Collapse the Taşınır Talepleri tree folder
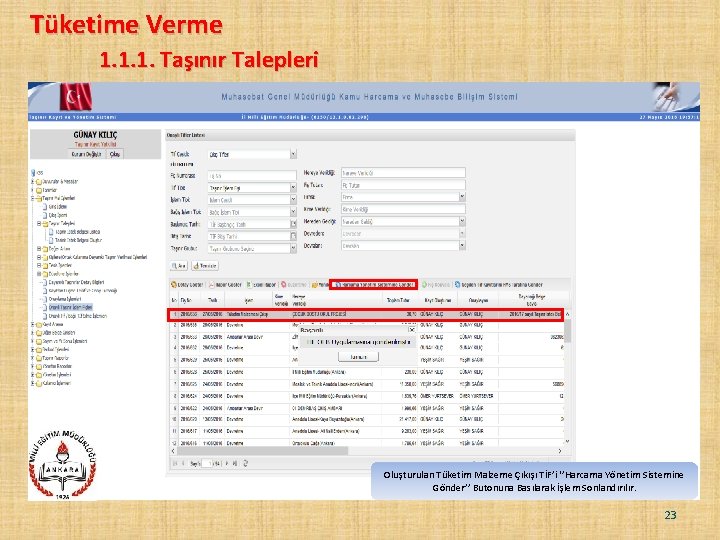The image size is (720, 540). point(39,224)
